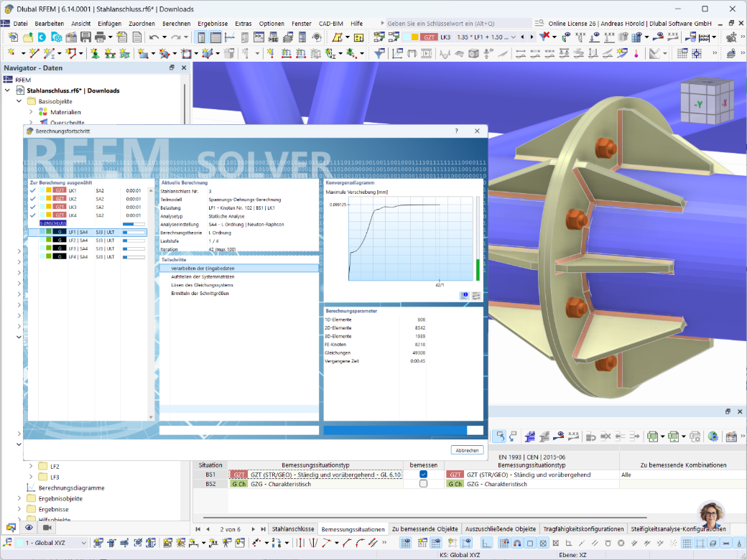The width and height of the screenshot is (747, 560).
Task: Toggle the navigator panel toolbar icon
Action: 202,37
